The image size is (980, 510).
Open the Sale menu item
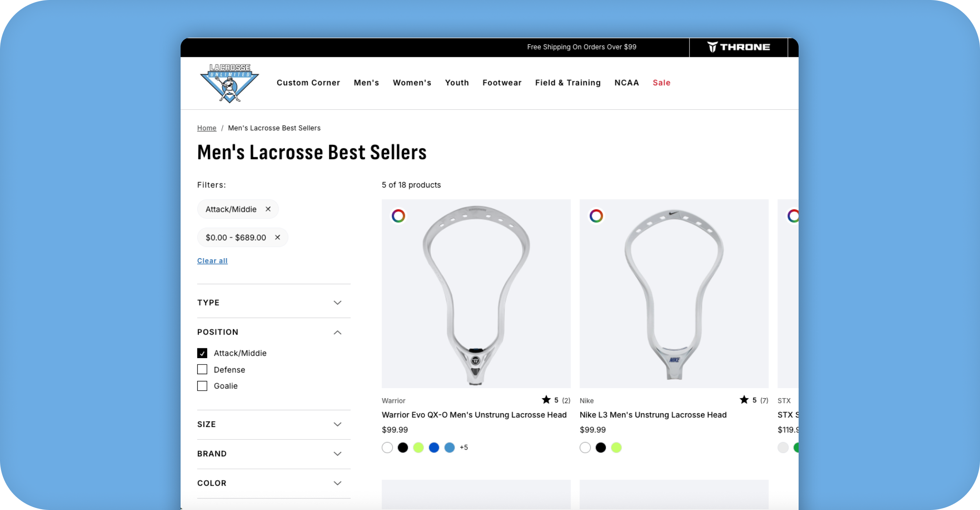click(x=661, y=83)
